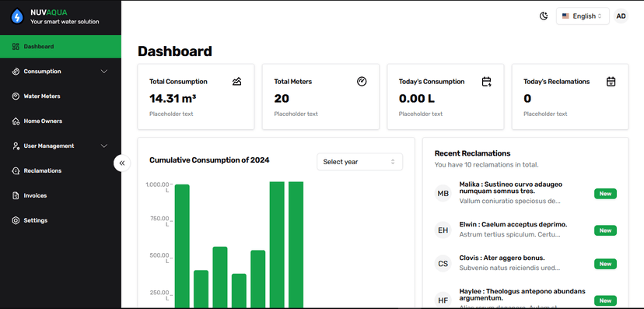Click the Dashboard grid icon

pyautogui.click(x=16, y=47)
